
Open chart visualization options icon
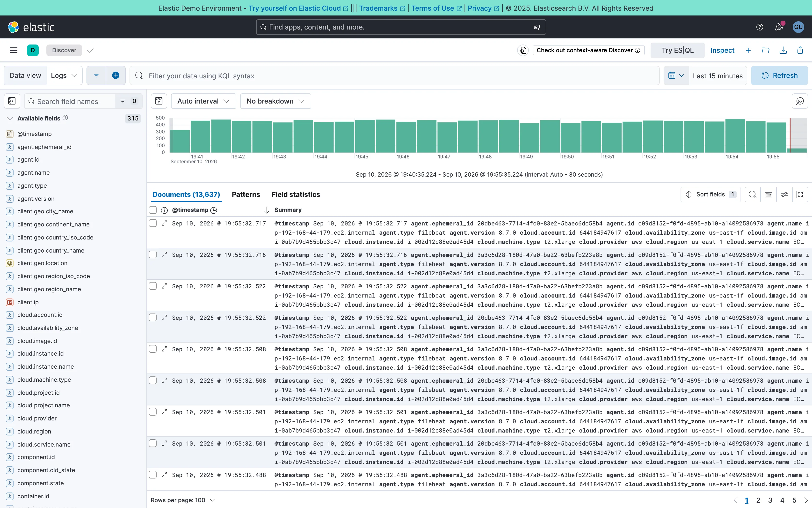click(x=800, y=101)
